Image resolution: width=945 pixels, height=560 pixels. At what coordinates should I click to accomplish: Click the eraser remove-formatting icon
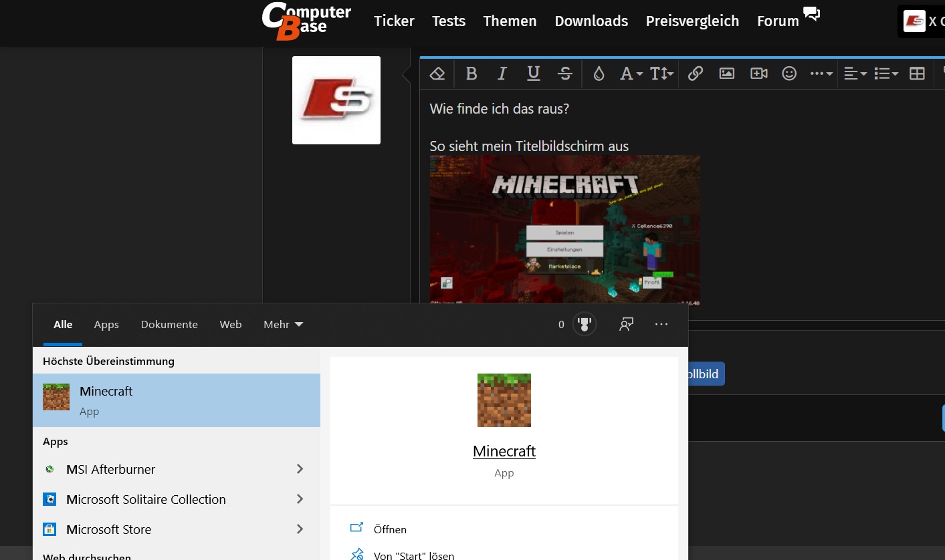coord(437,74)
